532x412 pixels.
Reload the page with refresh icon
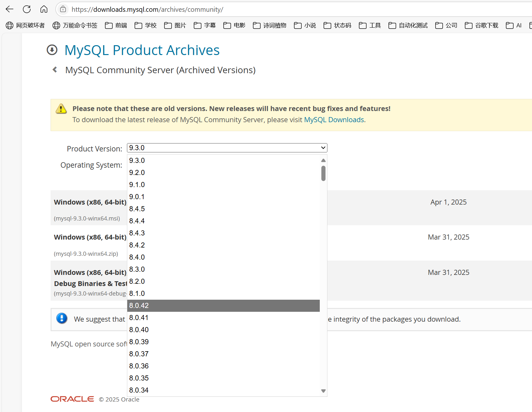pyautogui.click(x=27, y=9)
